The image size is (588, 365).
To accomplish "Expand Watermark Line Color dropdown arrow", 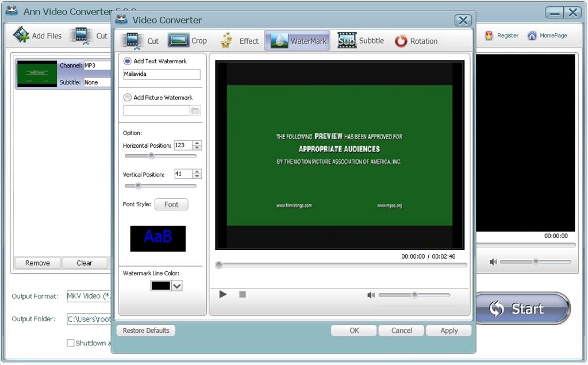I will point(177,286).
